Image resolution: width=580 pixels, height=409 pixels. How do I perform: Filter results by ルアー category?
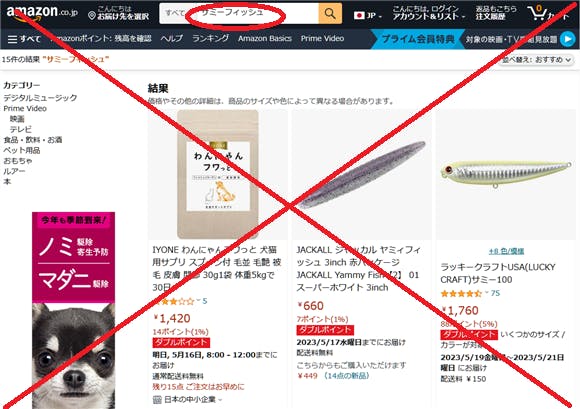[x=14, y=171]
